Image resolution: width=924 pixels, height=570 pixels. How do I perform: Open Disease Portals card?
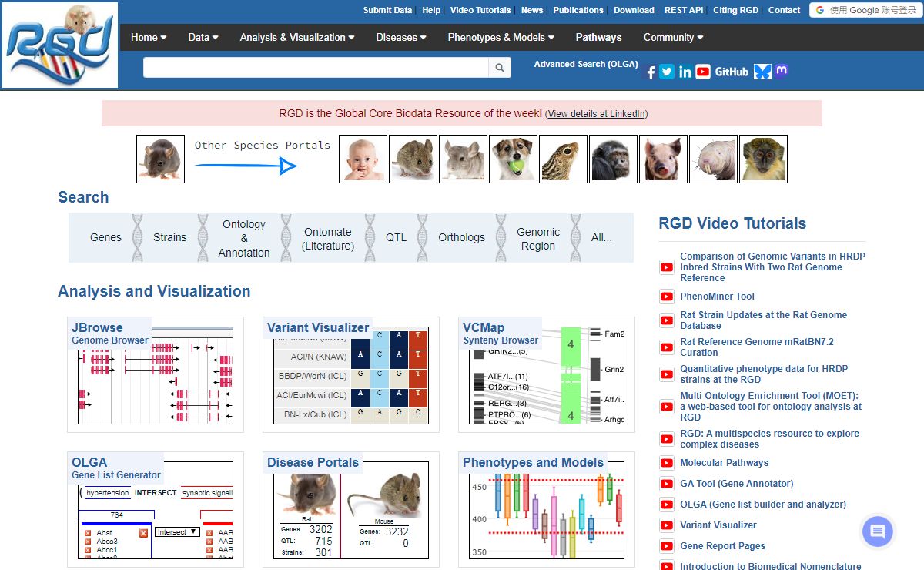[351, 509]
